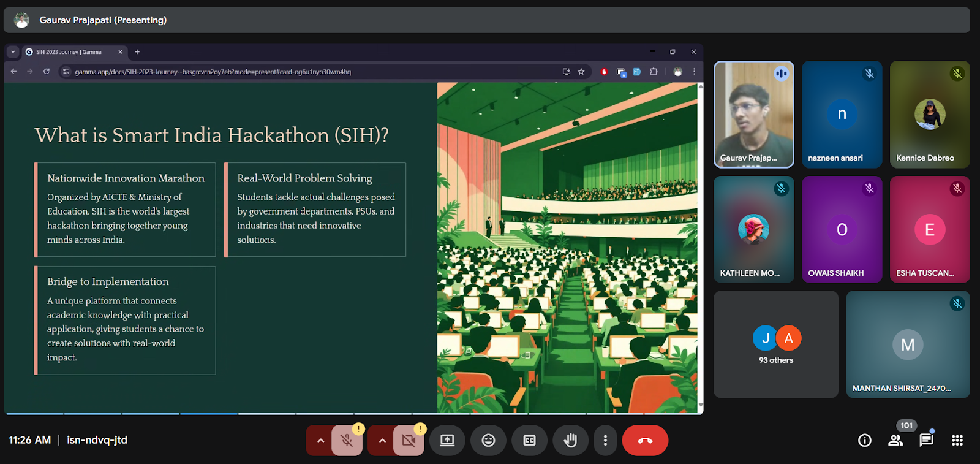Open the activities grid icon
The width and height of the screenshot is (980, 464).
(x=957, y=440)
